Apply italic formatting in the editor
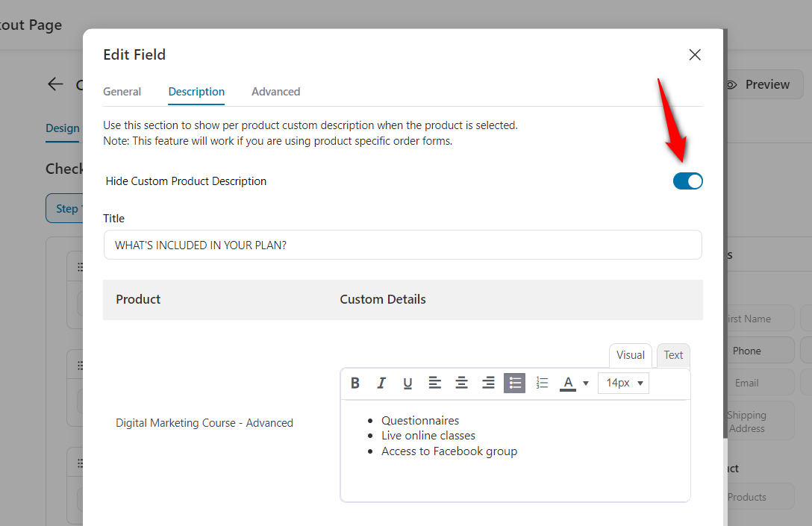 (x=381, y=383)
